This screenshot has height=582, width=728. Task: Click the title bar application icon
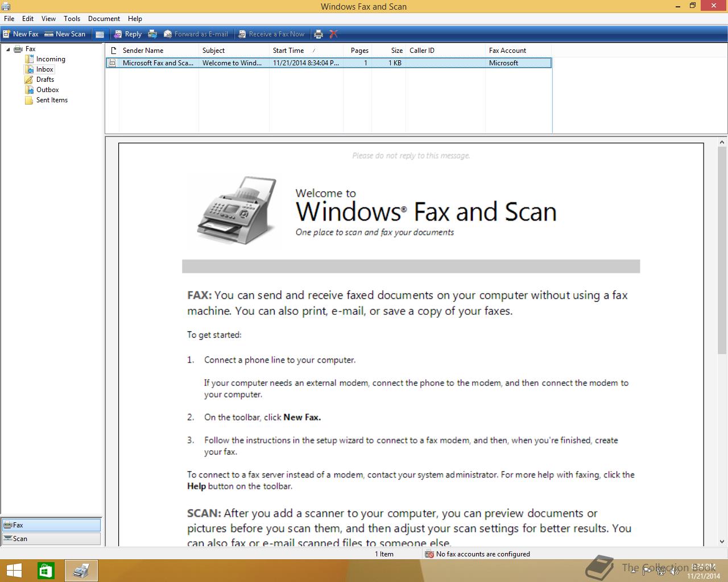click(x=6, y=6)
